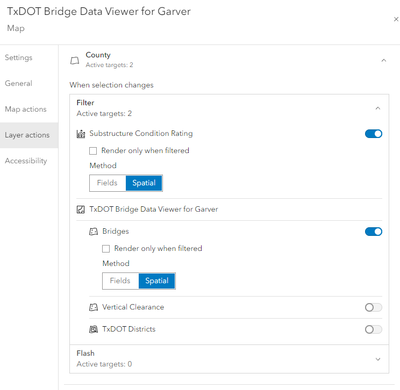
Task: Click the Vertical Clearance layer icon
Action: pos(93,307)
